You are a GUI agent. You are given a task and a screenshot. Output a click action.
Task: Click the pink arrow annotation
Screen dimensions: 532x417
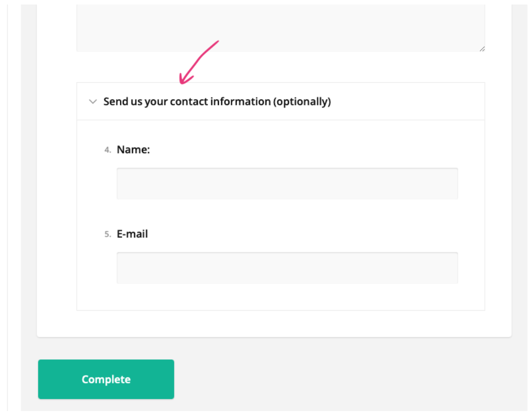[x=201, y=60]
